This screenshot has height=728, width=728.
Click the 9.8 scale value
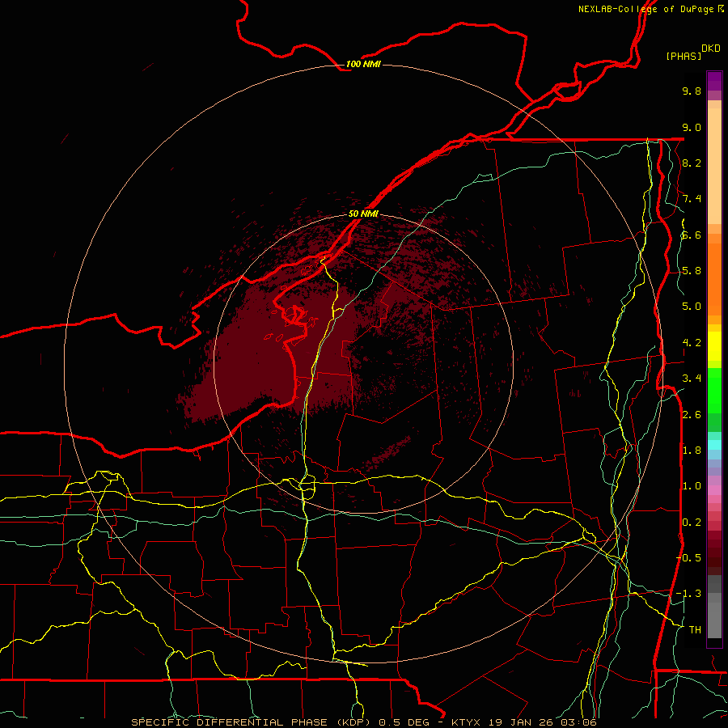coord(692,91)
